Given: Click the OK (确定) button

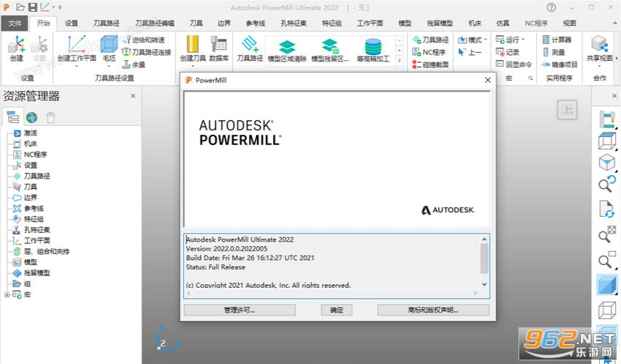Looking at the screenshot, I should (336, 310).
